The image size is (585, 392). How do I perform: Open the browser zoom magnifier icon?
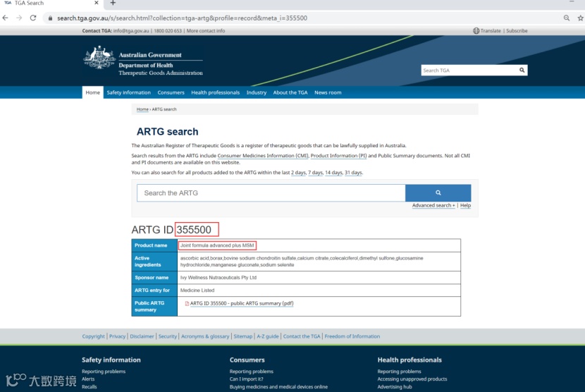567,18
